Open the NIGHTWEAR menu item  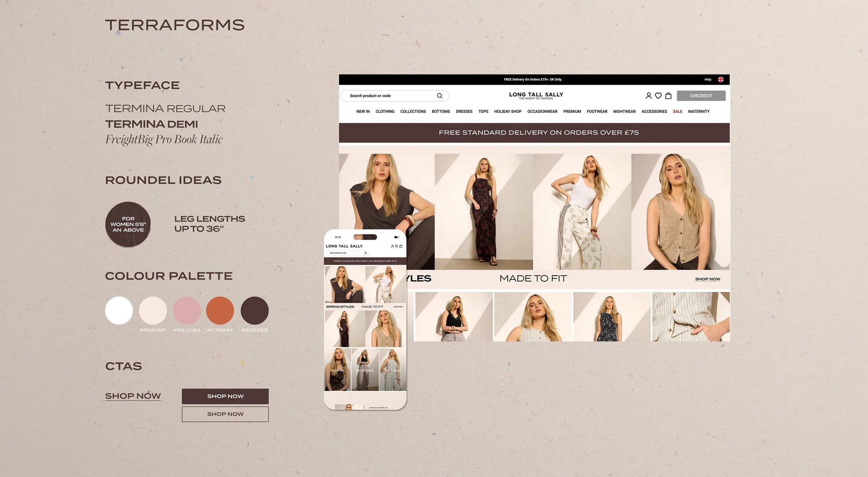click(624, 111)
